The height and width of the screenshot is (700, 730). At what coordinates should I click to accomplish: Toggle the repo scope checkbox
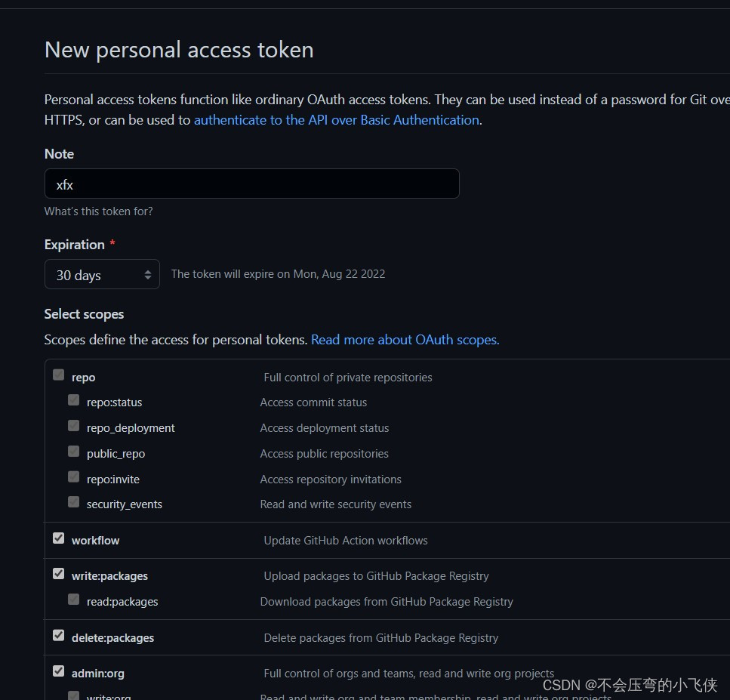click(58, 375)
